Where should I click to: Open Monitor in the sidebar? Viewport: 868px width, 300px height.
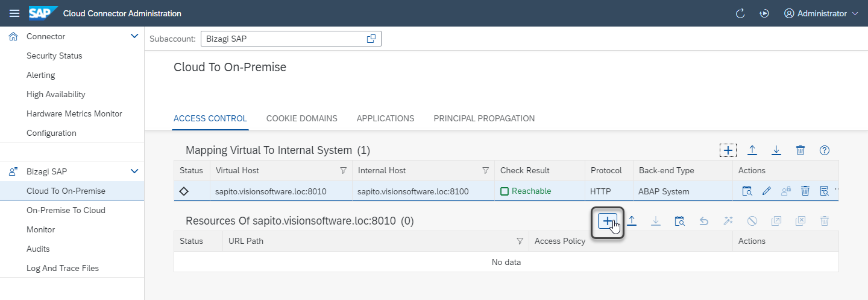(x=40, y=229)
